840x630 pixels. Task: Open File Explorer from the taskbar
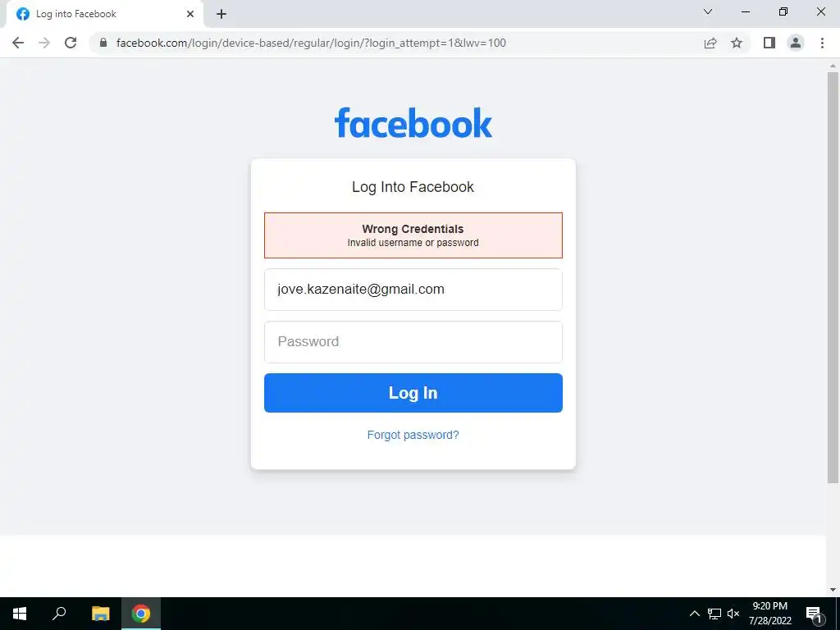(100, 614)
